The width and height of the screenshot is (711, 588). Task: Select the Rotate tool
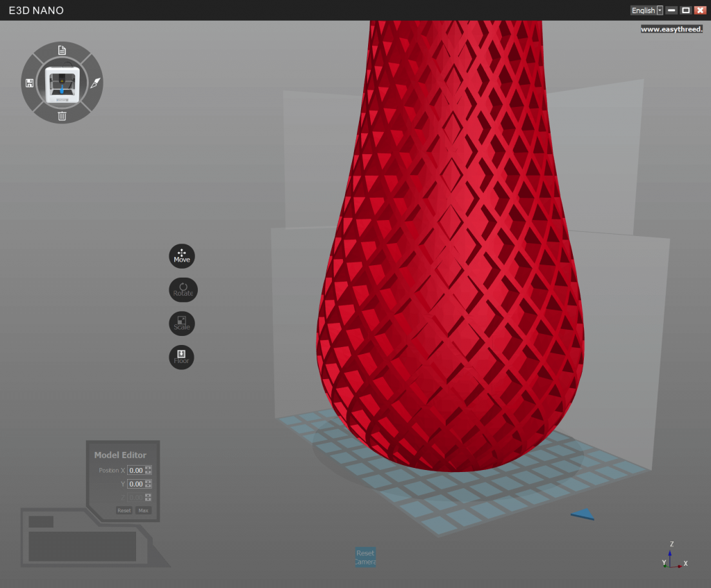[182, 289]
